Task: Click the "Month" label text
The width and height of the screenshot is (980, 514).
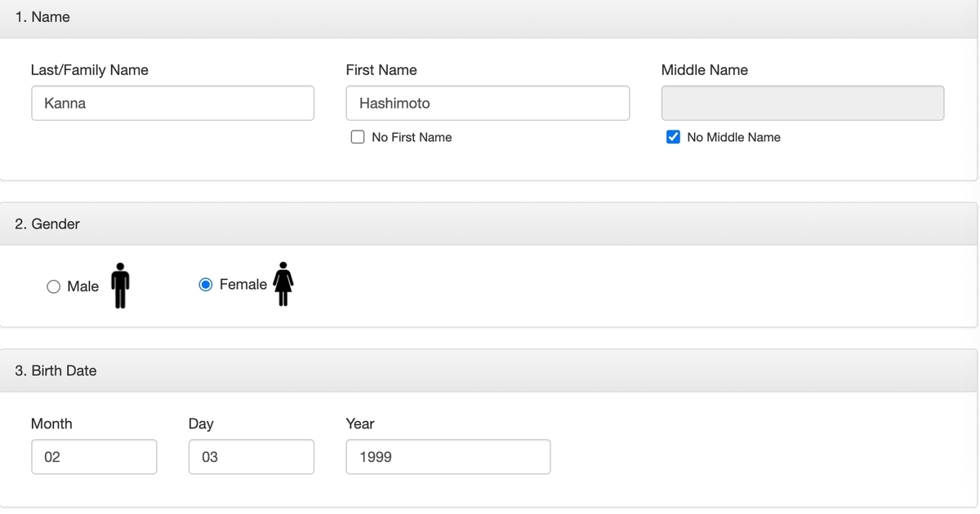Action: (x=51, y=423)
